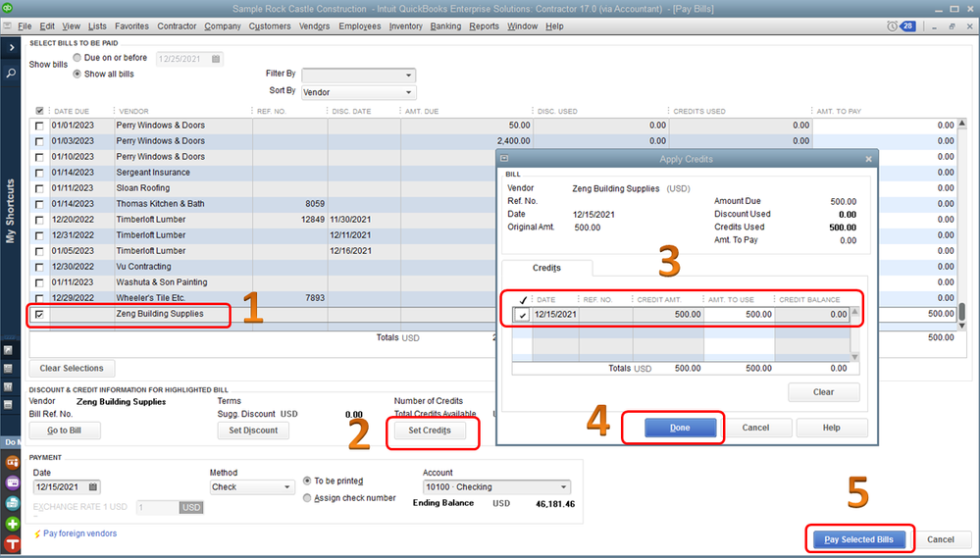Open the Filter By dropdown
Screen dimensions: 980x558
[358, 75]
